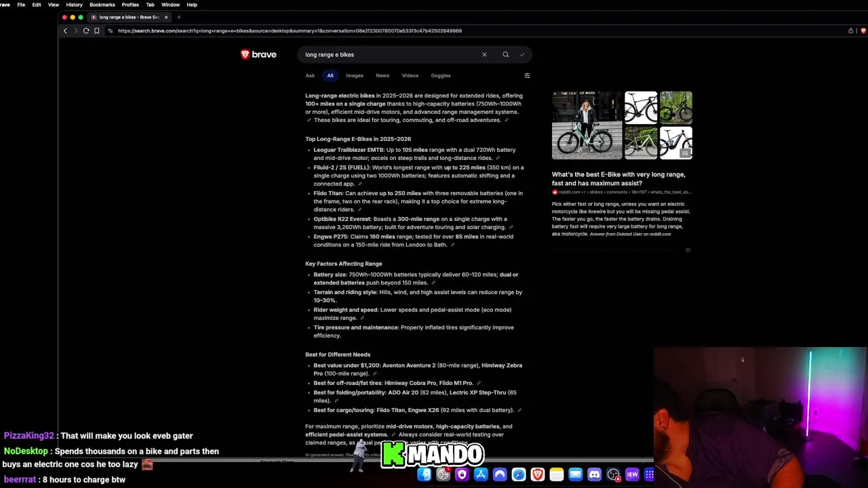Open the Tab menu
The width and height of the screenshot is (868, 488).
[150, 5]
